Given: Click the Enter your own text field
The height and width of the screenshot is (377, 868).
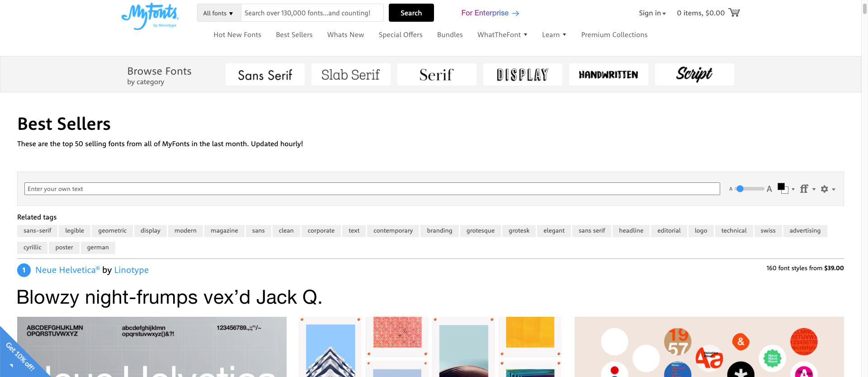Looking at the screenshot, I should [x=372, y=189].
